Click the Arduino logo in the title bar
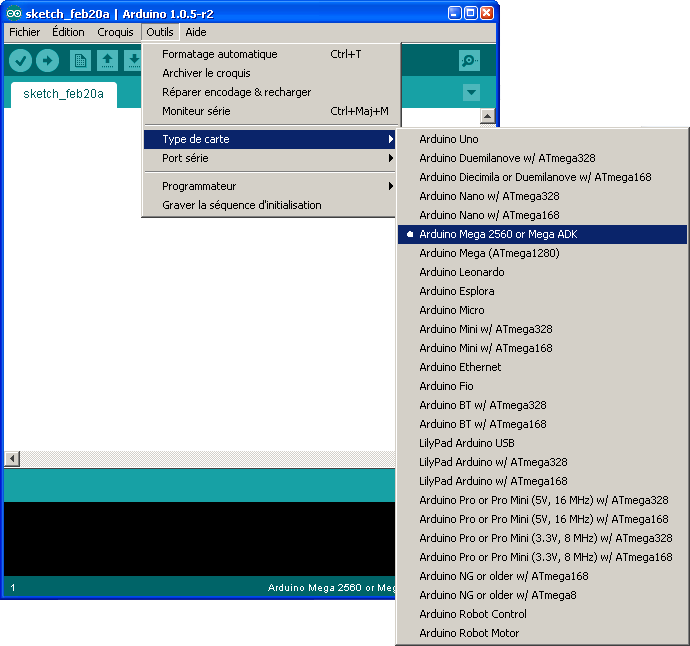Screen dimensions: 690x646 pyautogui.click(x=14, y=14)
